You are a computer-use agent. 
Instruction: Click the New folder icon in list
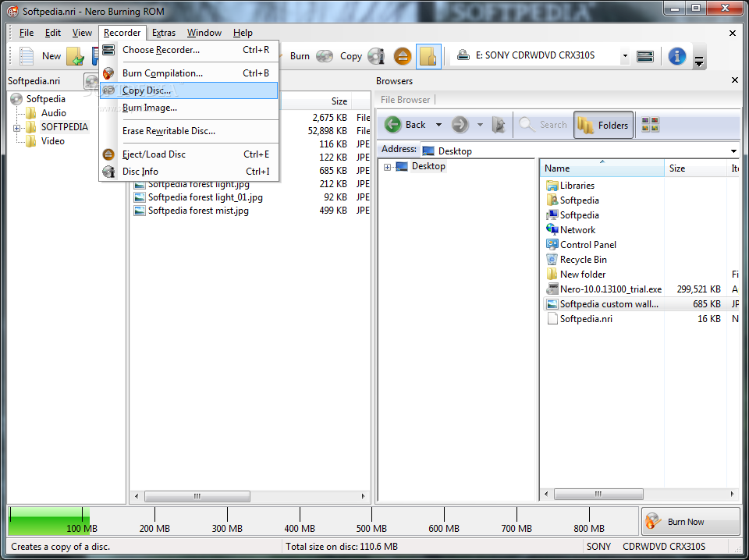click(x=552, y=274)
